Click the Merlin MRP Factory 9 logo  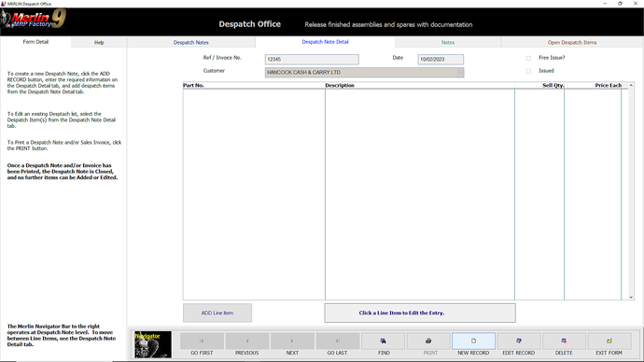[34, 20]
